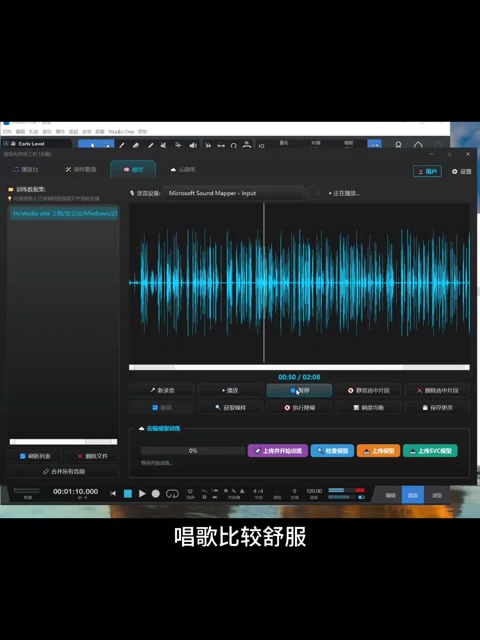Click the green 上传SVC模型 button
480x640 pixels.
click(x=430, y=451)
